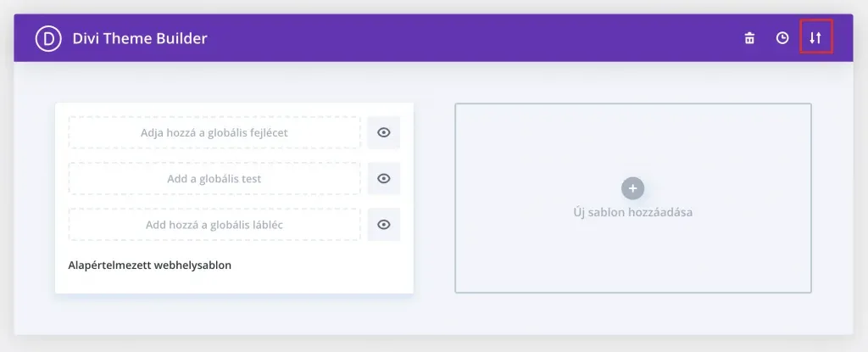The height and width of the screenshot is (352, 868).
Task: Click the gray plus circle icon
Action: (x=632, y=188)
